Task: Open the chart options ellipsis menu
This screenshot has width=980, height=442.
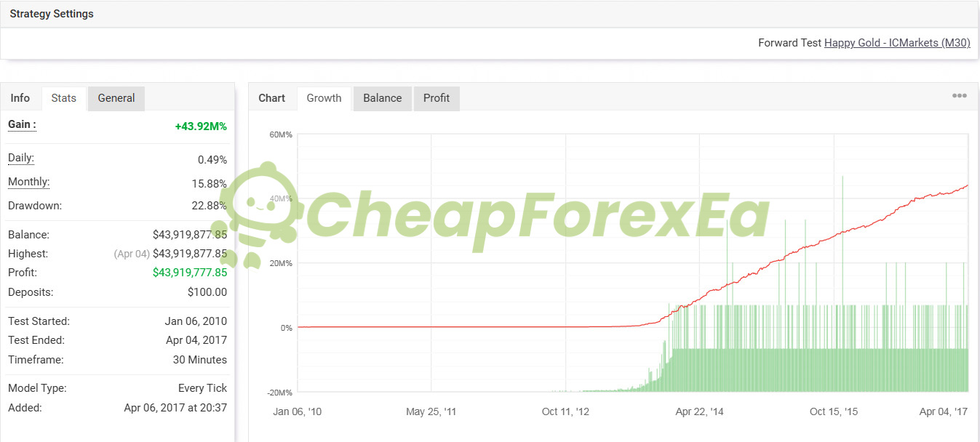Action: tap(959, 96)
